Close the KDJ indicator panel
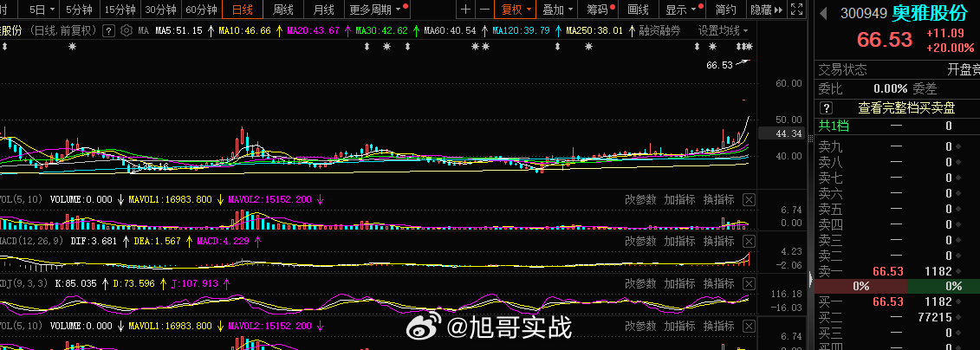 tap(749, 284)
